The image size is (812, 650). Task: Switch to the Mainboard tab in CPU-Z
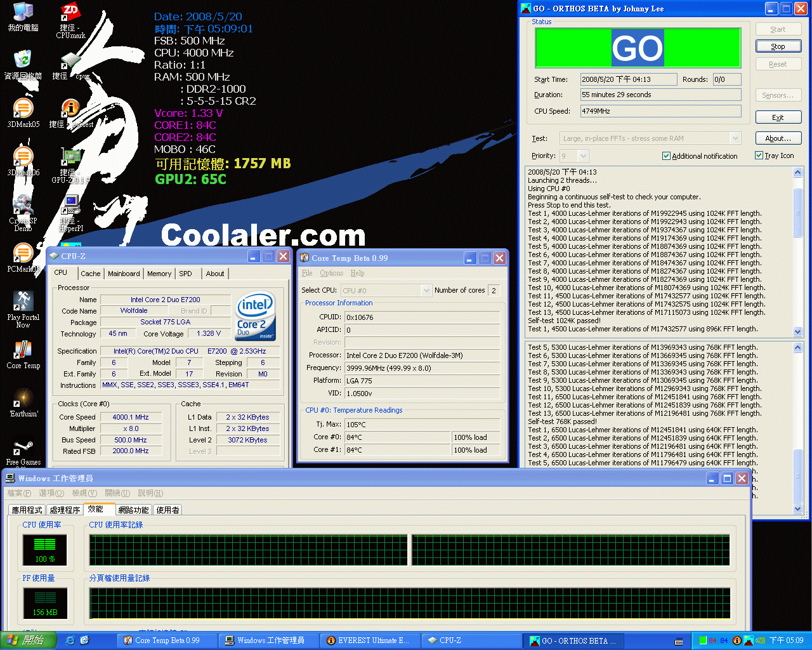click(124, 274)
